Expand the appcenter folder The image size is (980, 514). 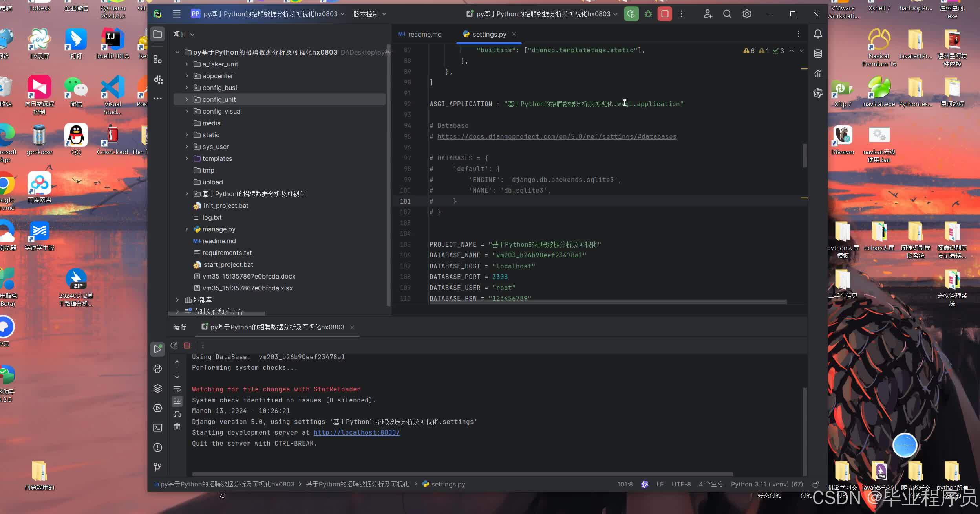point(187,76)
